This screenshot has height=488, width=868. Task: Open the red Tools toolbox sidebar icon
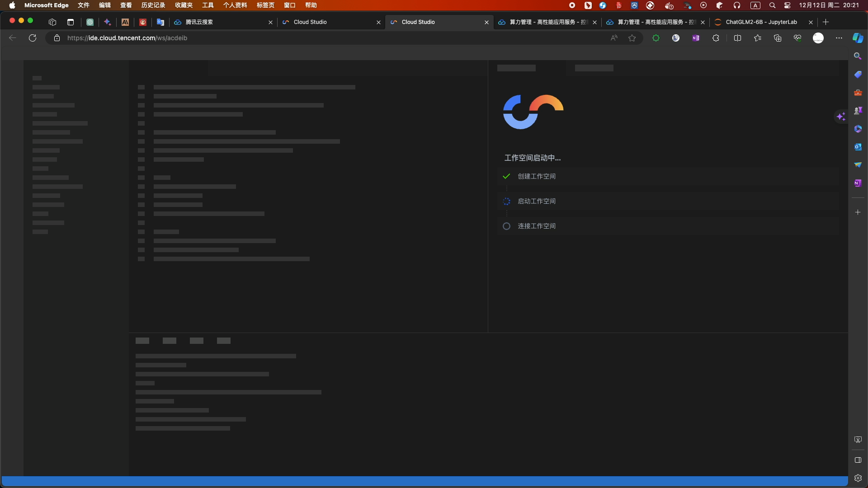[858, 93]
